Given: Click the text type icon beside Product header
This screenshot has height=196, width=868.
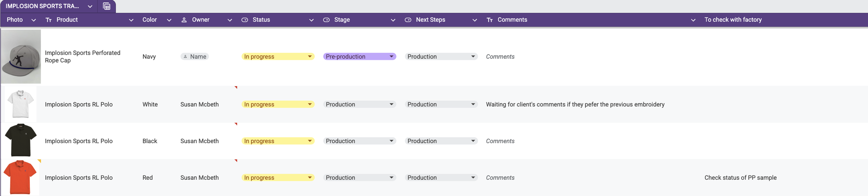Looking at the screenshot, I should click(x=49, y=20).
